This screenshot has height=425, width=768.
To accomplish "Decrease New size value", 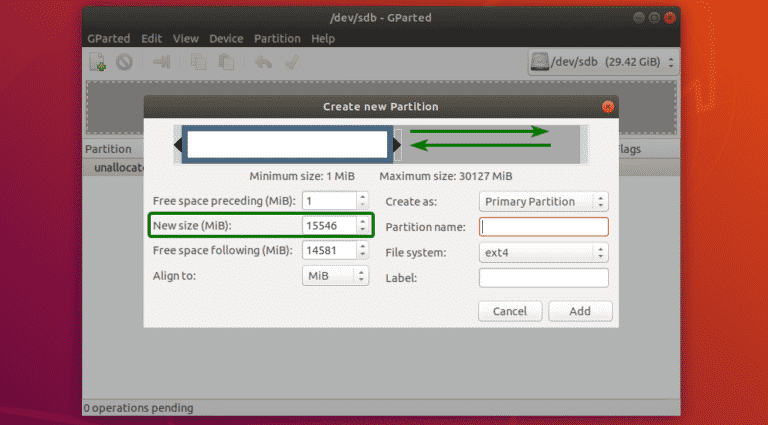I will click(362, 230).
